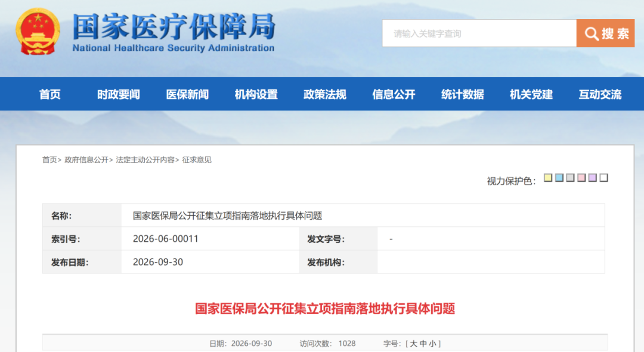Image resolution: width=644 pixels, height=352 pixels.
Task: Open 统计数据 from the navigation bar
Action: [x=463, y=94]
